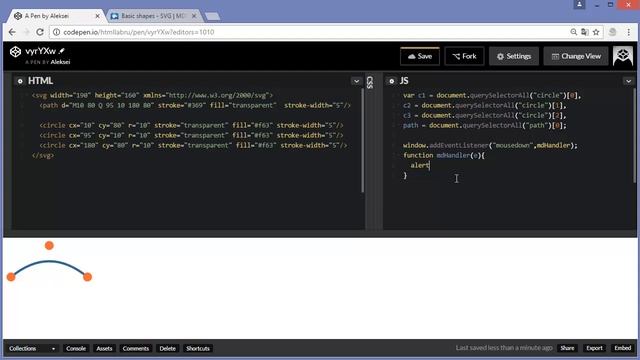Viewport: 640px width, 360px height.
Task: Go back with browser back arrow
Action: [x=12, y=32]
